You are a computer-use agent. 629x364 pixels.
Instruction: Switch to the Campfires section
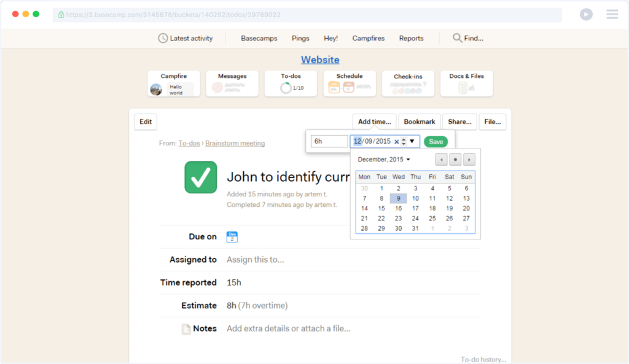(x=368, y=38)
